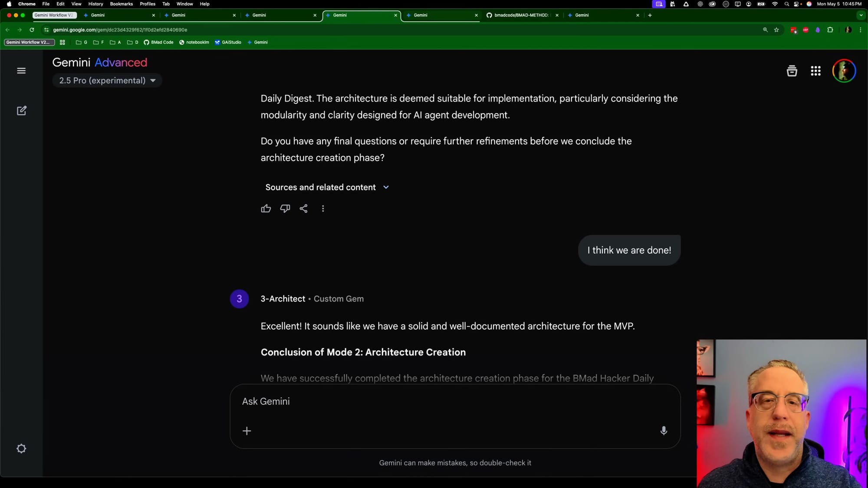This screenshot has height=488, width=868.
Task: Toggle the hamburger main menu
Action: coord(21,71)
